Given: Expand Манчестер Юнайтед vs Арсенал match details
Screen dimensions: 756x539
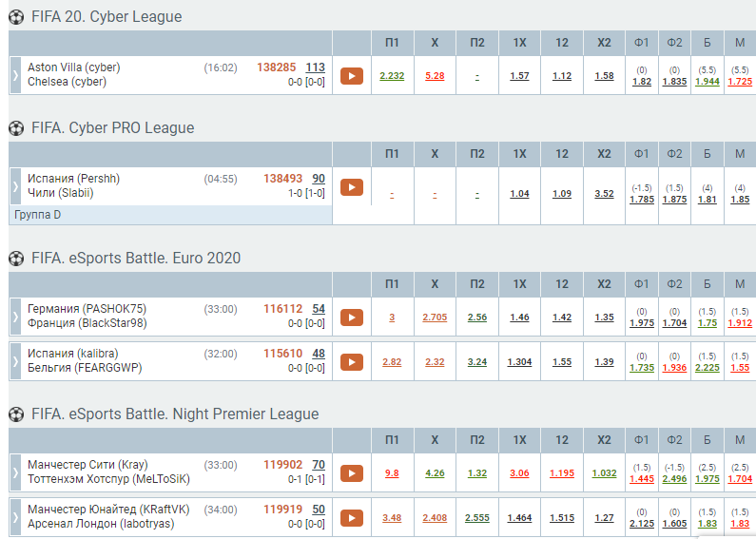Looking at the screenshot, I should (x=15, y=517).
